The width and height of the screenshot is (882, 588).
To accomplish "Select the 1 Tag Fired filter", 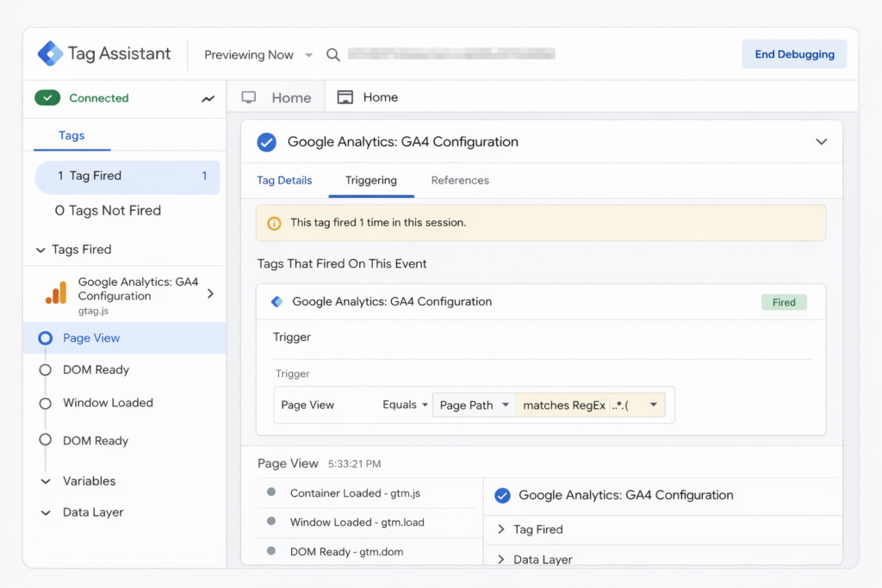I will pos(127,177).
